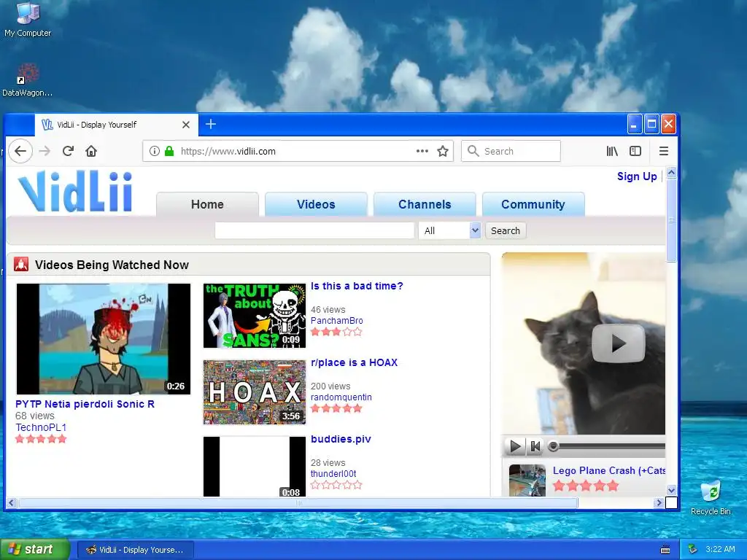Reload the VidLii page

(x=68, y=151)
